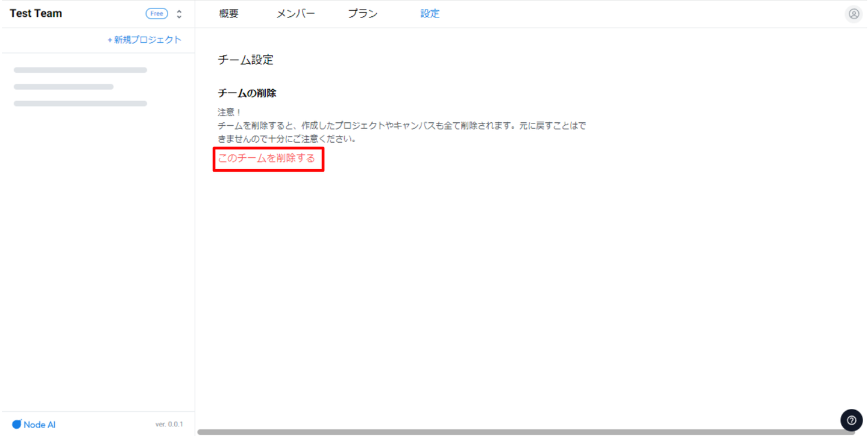Image resolution: width=868 pixels, height=436 pixels.
Task: Expand the Test Team switcher arrows
Action: point(179,14)
